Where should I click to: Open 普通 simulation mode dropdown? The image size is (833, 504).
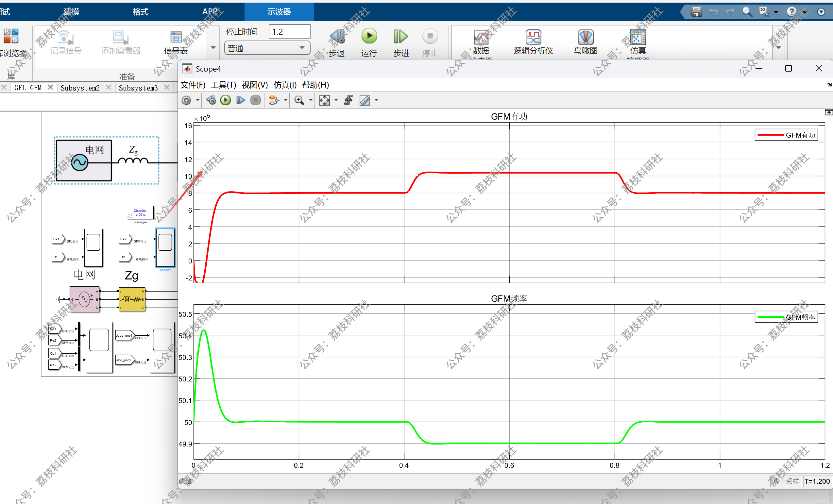pyautogui.click(x=267, y=48)
